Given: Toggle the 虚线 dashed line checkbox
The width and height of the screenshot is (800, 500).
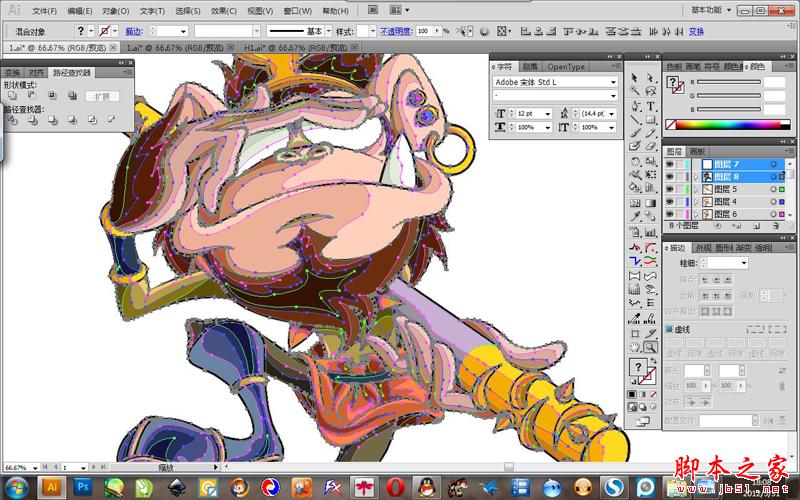Looking at the screenshot, I should click(x=669, y=330).
